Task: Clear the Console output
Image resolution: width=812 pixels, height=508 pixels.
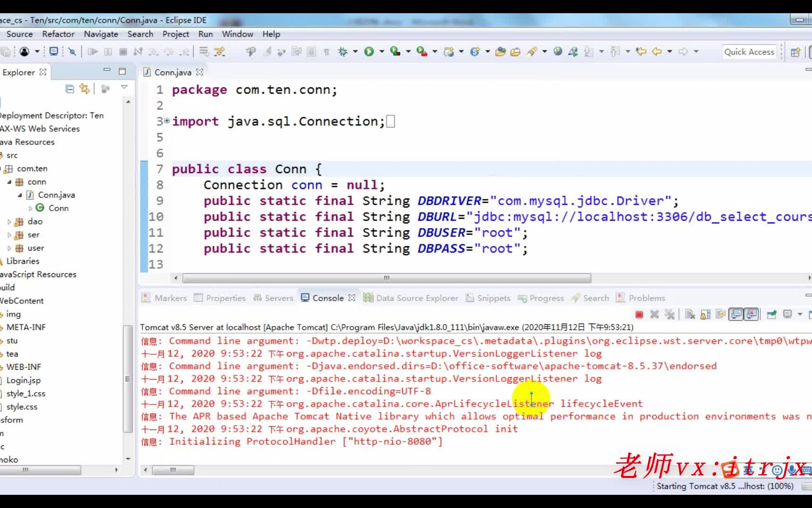Action: pos(690,314)
